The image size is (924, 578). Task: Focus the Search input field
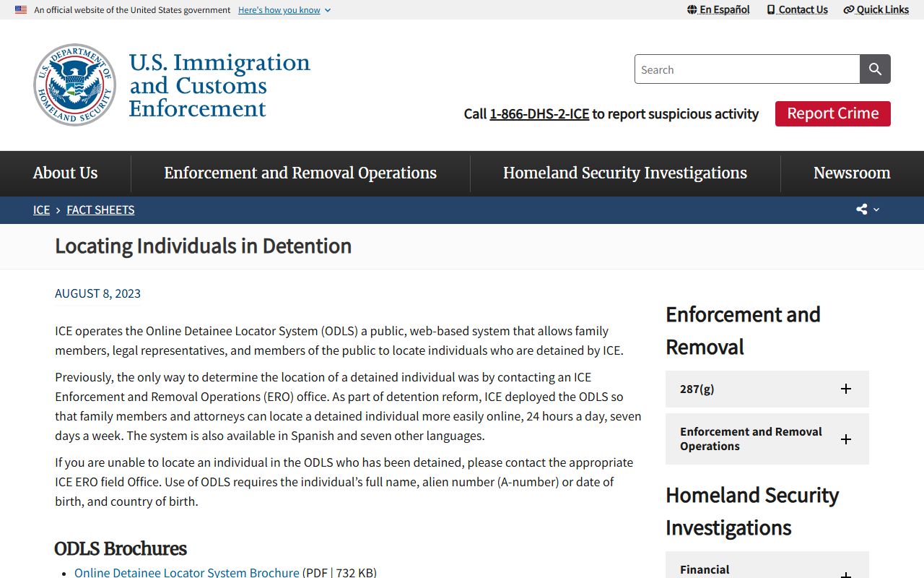click(x=747, y=69)
